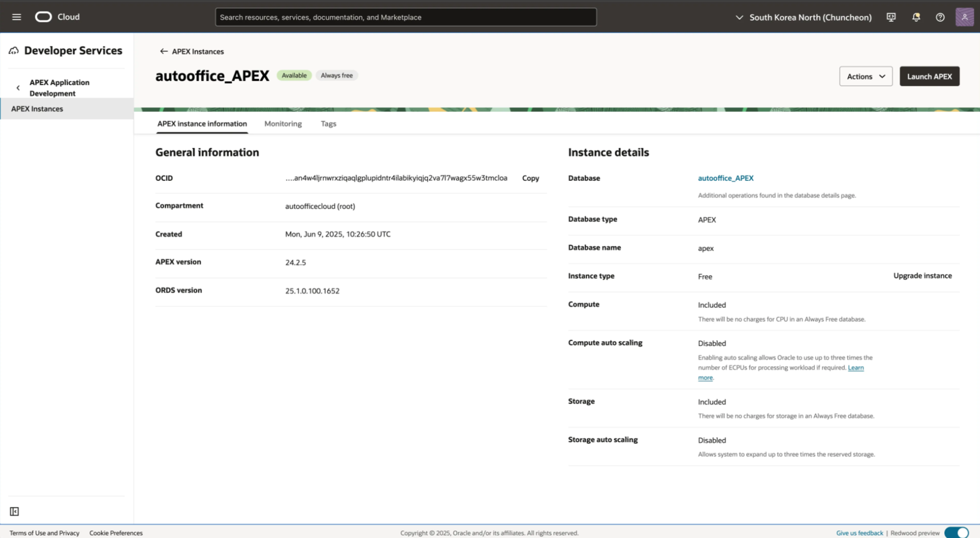Switch to the Monitoring tab

coord(283,124)
